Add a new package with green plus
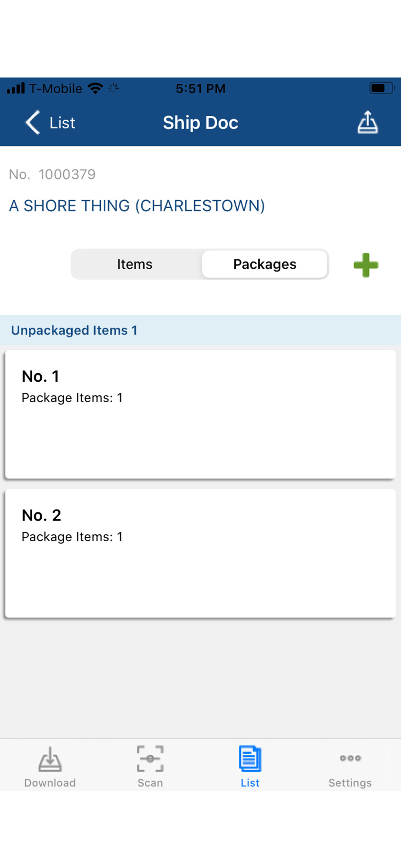 click(x=365, y=265)
